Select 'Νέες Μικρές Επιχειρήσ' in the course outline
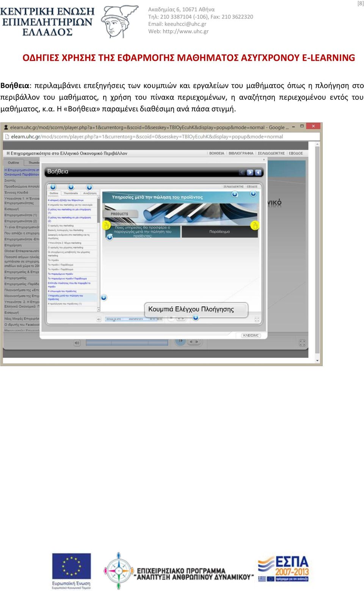Image resolution: width=364 pixels, height=591 pixels. coord(22,318)
